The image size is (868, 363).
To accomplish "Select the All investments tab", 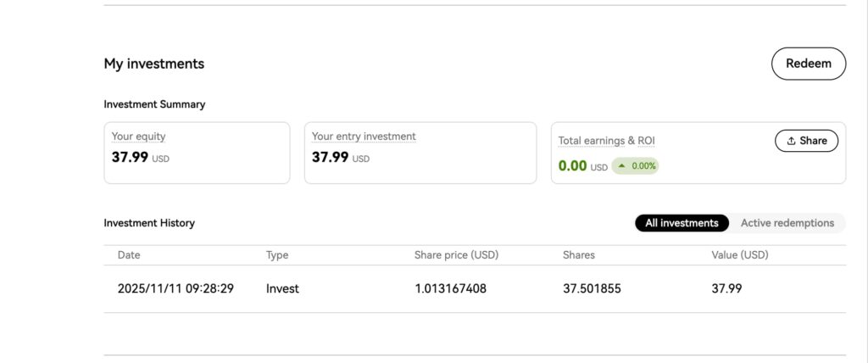I will coord(682,223).
